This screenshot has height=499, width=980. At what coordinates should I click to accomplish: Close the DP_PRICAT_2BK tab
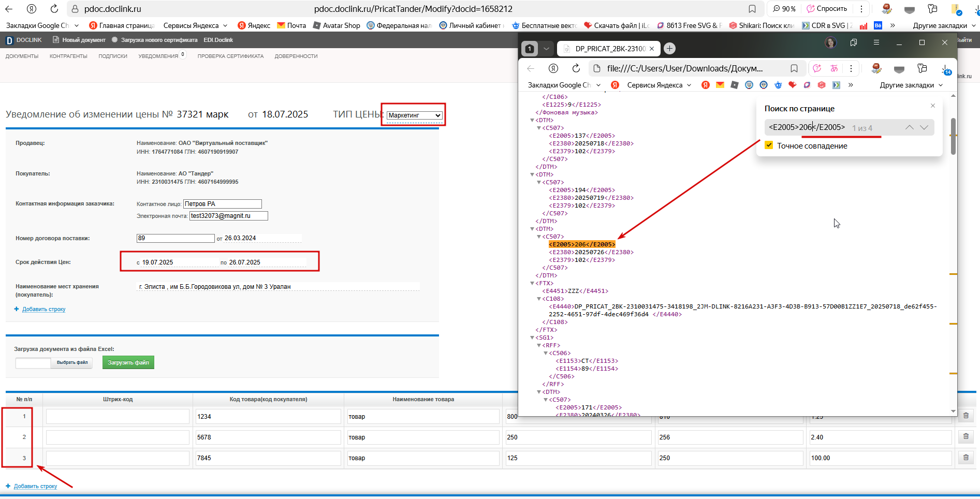[x=652, y=49]
